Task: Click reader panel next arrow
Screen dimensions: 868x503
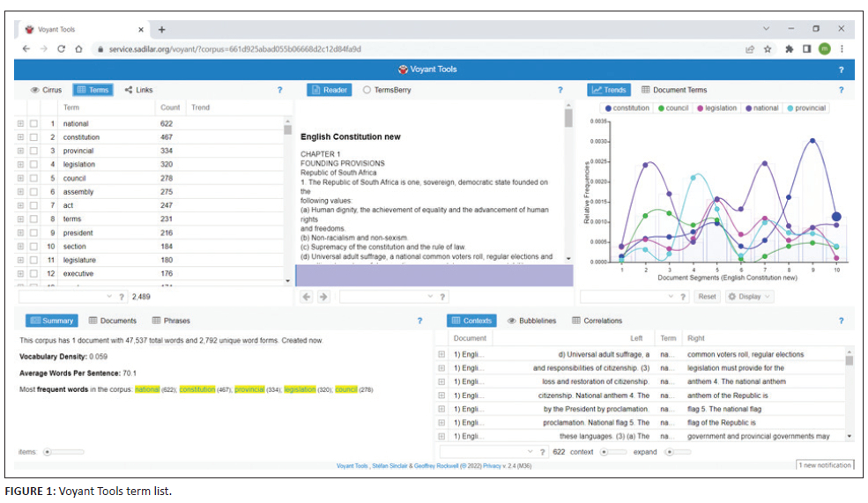Action: click(323, 297)
